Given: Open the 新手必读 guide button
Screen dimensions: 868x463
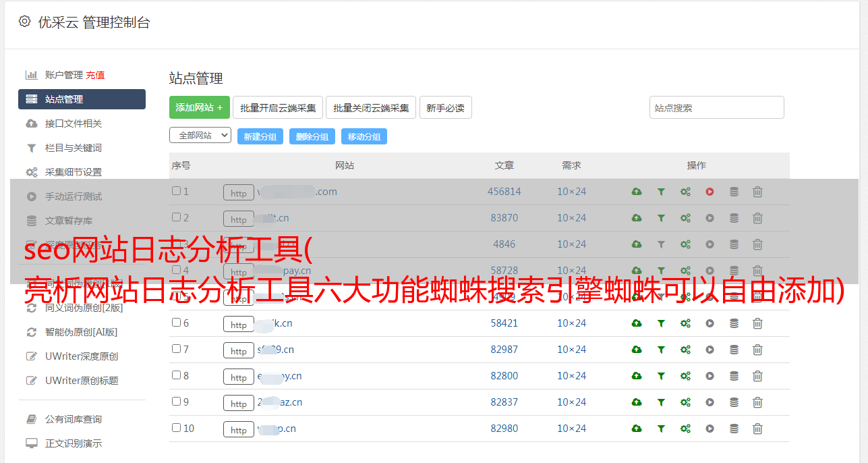Looking at the screenshot, I should 446,107.
